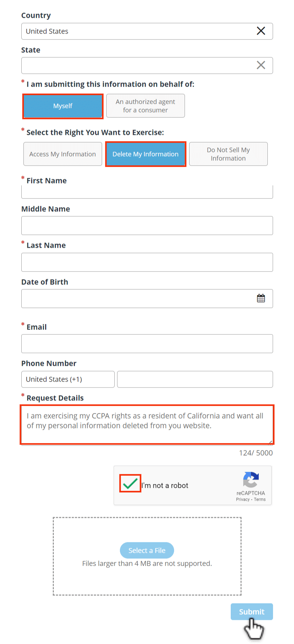
Task: Check the I'm not a robot box
Action: click(x=130, y=484)
